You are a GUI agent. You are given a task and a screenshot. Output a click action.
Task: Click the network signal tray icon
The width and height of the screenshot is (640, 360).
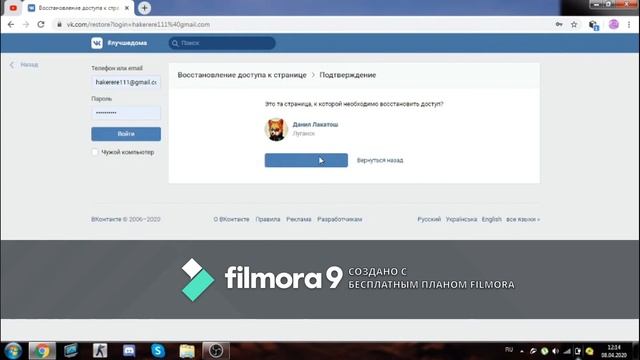[567, 351]
